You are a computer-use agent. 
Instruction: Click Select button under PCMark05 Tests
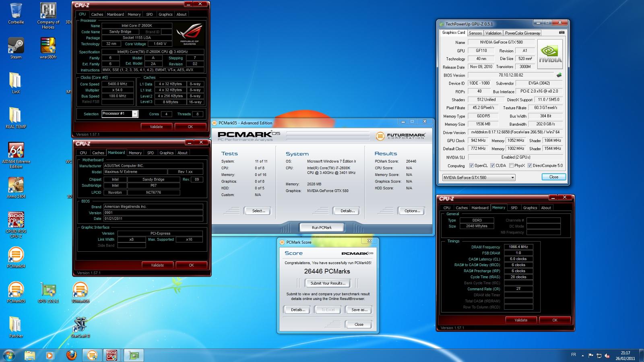click(258, 211)
